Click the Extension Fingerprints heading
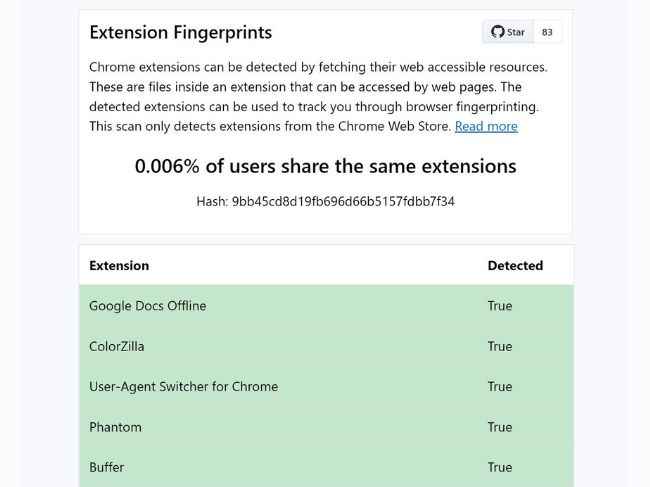 tap(181, 32)
